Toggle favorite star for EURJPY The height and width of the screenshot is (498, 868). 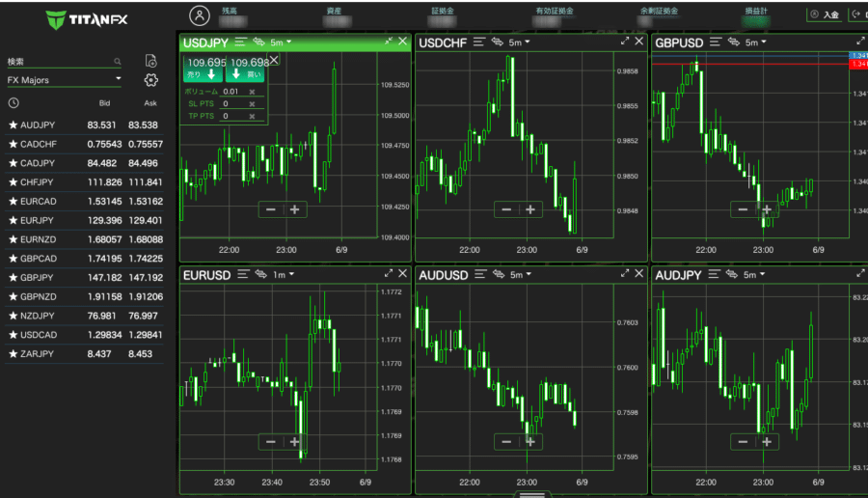pyautogui.click(x=14, y=220)
